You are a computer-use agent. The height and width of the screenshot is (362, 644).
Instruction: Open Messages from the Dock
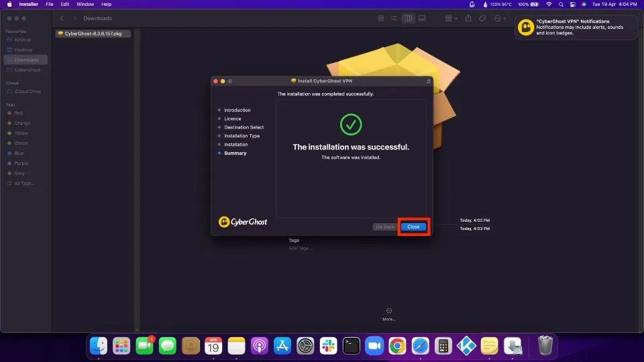pyautogui.click(x=168, y=346)
